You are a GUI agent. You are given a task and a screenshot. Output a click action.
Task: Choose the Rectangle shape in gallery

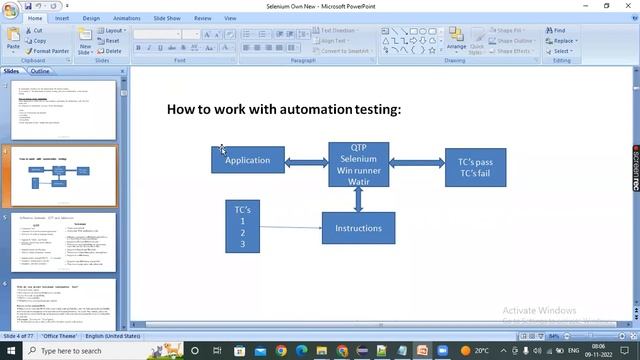click(x=413, y=31)
